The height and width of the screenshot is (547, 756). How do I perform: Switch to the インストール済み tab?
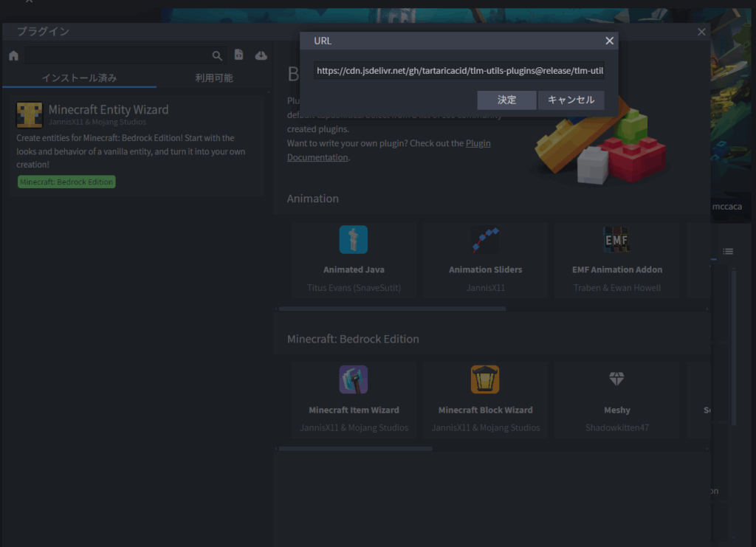coord(79,78)
